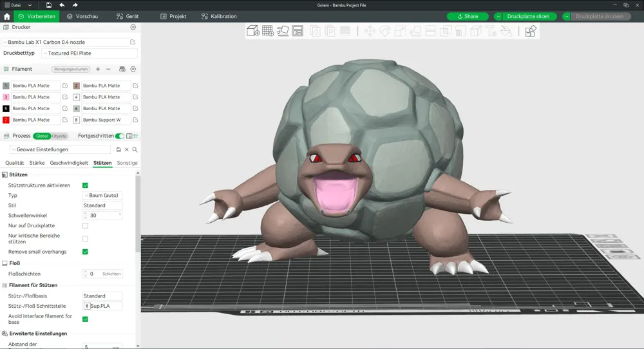Toggle the Fortgeschritten advanced mode switch
644x349 pixels.
(120, 136)
